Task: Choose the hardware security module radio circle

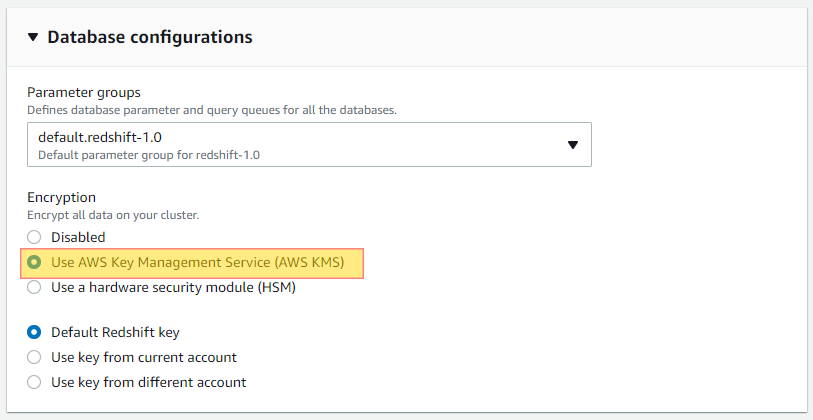Action: (x=34, y=287)
